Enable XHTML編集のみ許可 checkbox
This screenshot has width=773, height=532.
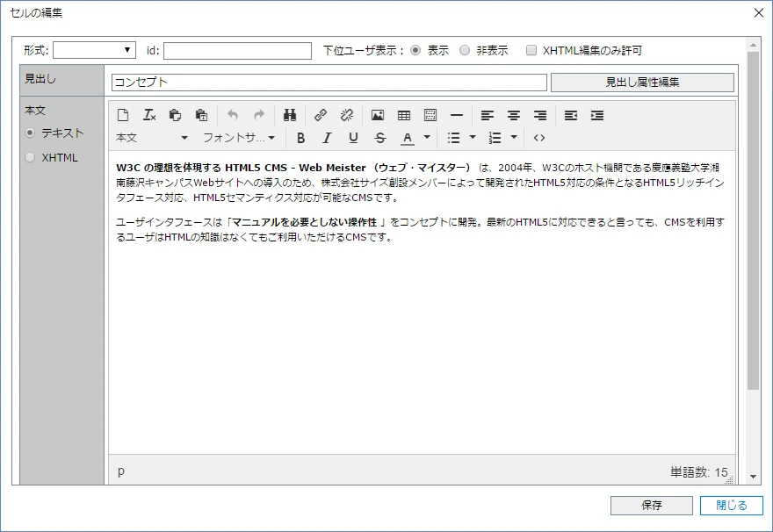point(531,50)
